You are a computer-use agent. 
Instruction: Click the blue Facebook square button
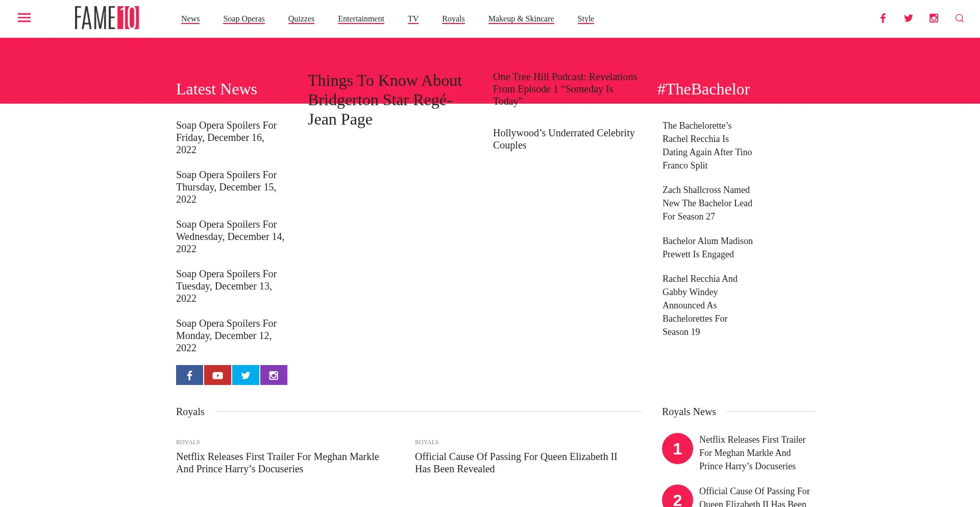pyautogui.click(x=189, y=375)
